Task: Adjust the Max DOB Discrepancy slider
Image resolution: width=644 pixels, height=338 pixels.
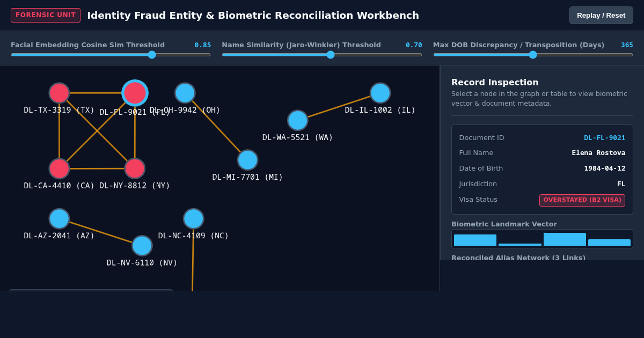Action: tap(533, 54)
